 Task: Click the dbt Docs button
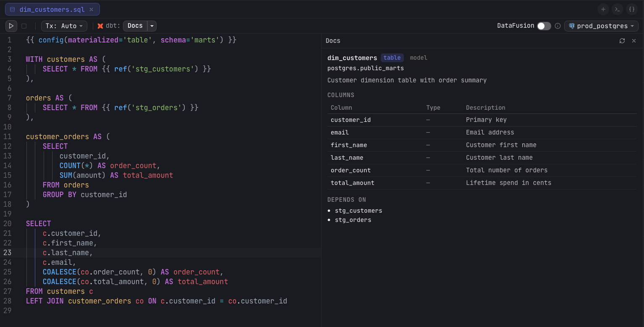coord(135,26)
